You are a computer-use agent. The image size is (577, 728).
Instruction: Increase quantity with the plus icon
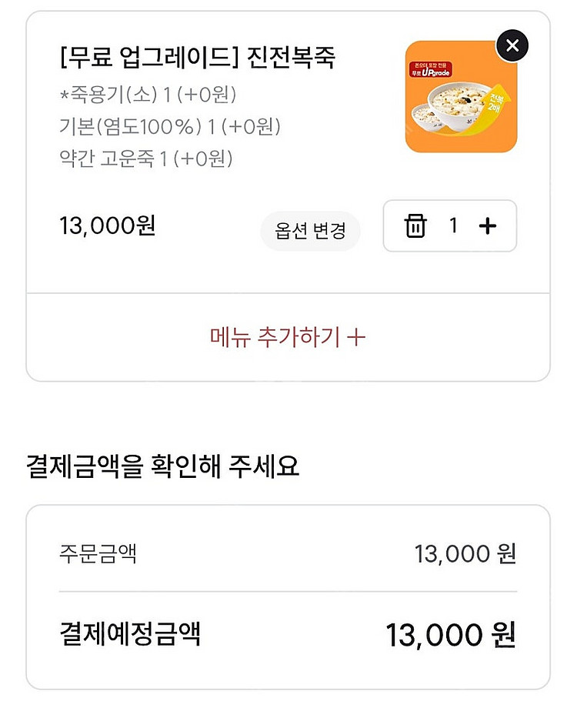point(488,226)
